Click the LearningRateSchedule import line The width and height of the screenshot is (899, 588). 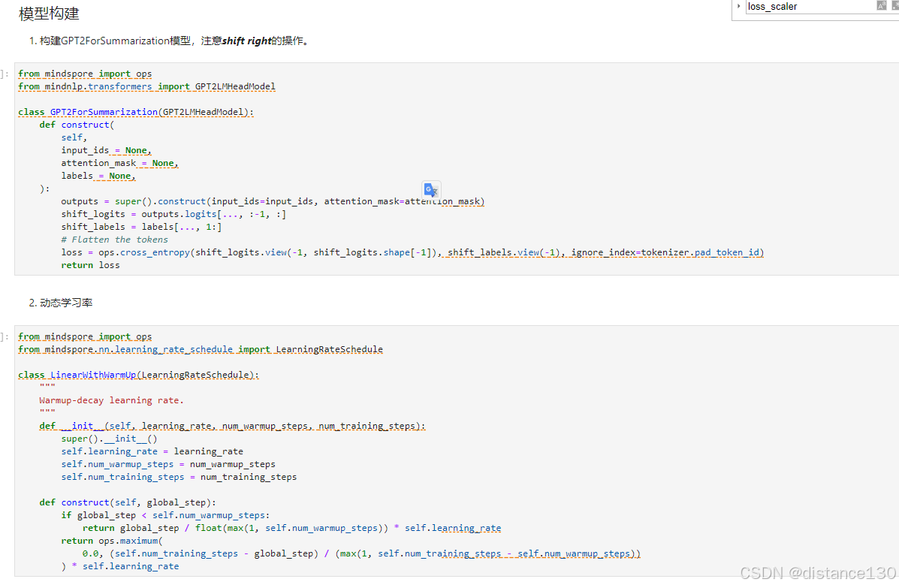(200, 350)
